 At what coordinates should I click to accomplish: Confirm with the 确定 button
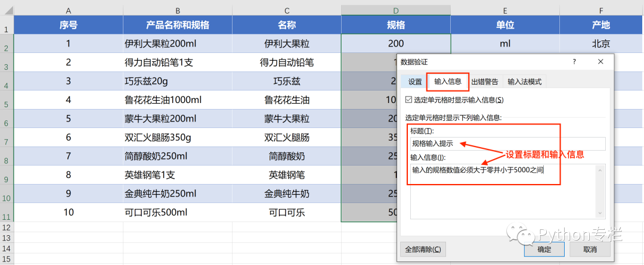point(544,250)
